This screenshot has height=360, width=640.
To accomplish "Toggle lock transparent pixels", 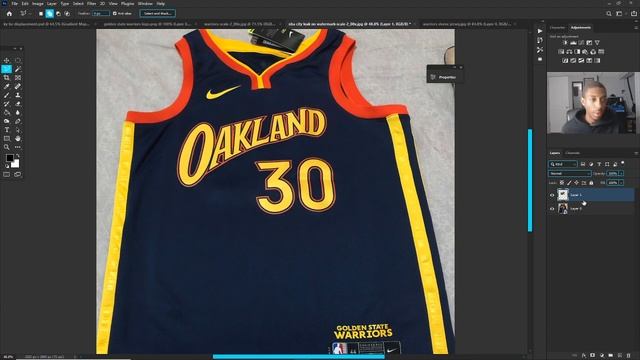I will 562,183.
